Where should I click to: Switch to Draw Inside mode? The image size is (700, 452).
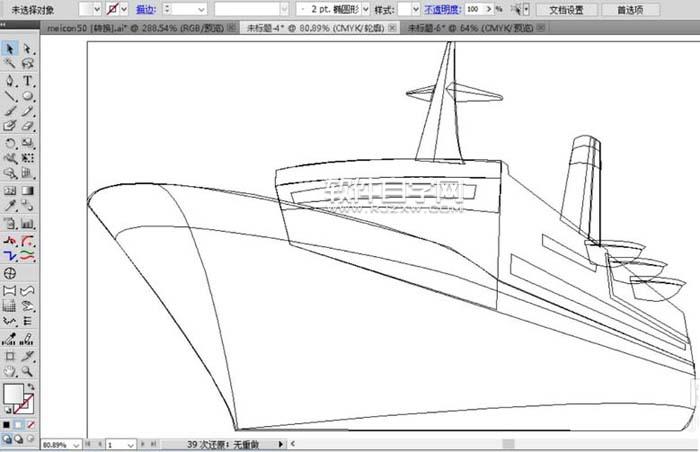30,439
